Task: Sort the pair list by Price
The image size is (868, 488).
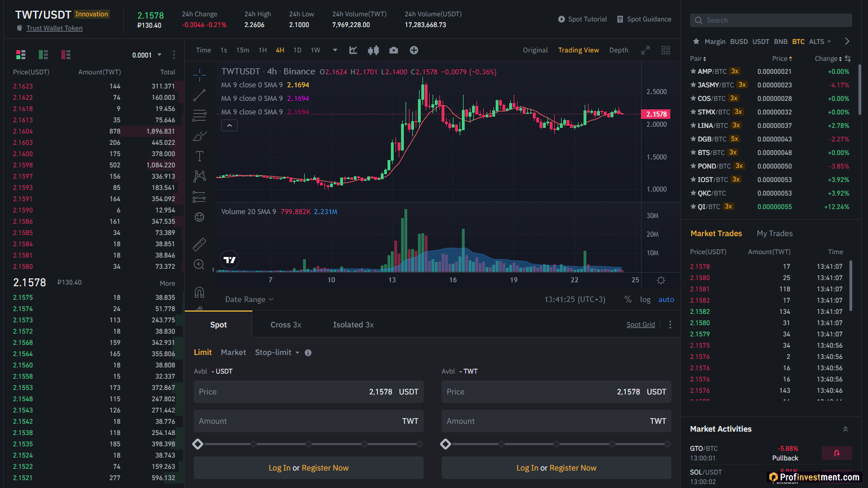Action: point(782,59)
